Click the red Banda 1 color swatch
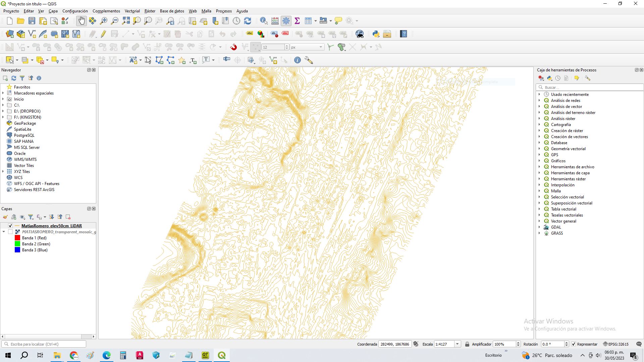The width and height of the screenshot is (644, 362). tap(17, 238)
